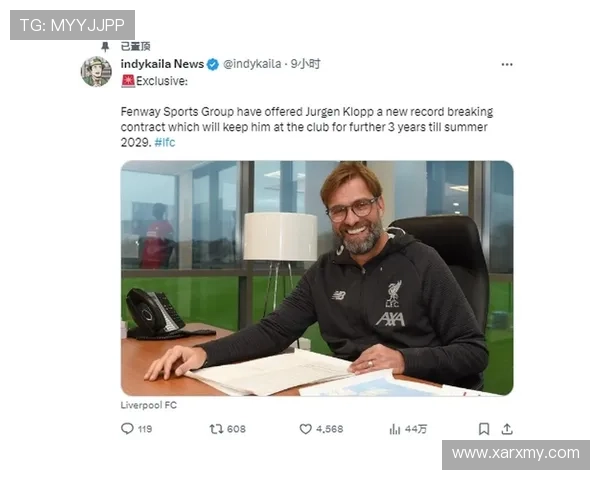Click the 9小时 timestamp
This screenshot has width=600, height=480.
pyautogui.click(x=305, y=64)
